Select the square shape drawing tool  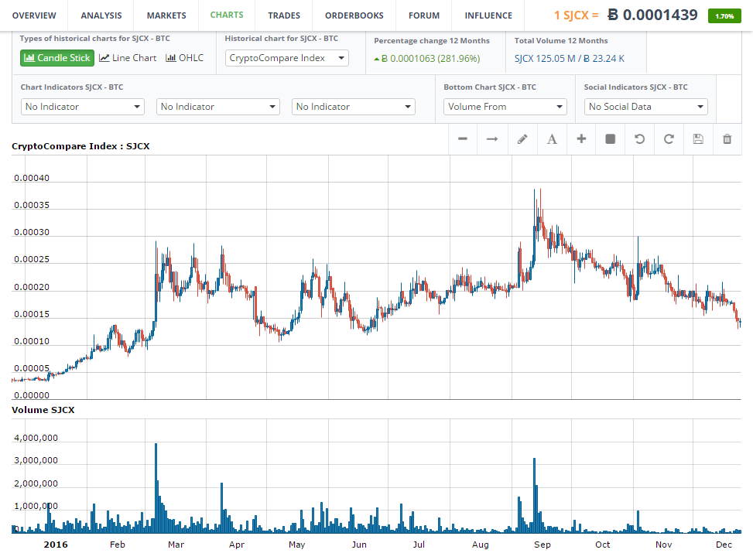[x=610, y=139]
